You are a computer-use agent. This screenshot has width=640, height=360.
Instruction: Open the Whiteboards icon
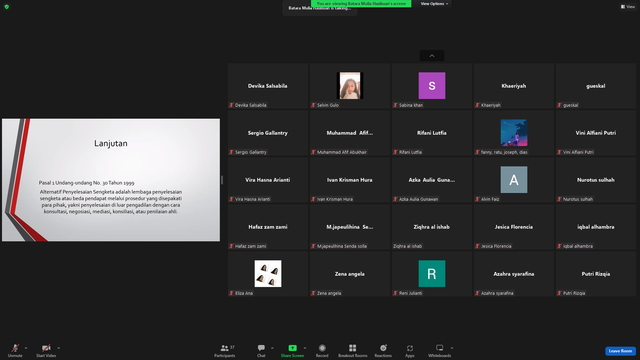(x=440, y=348)
